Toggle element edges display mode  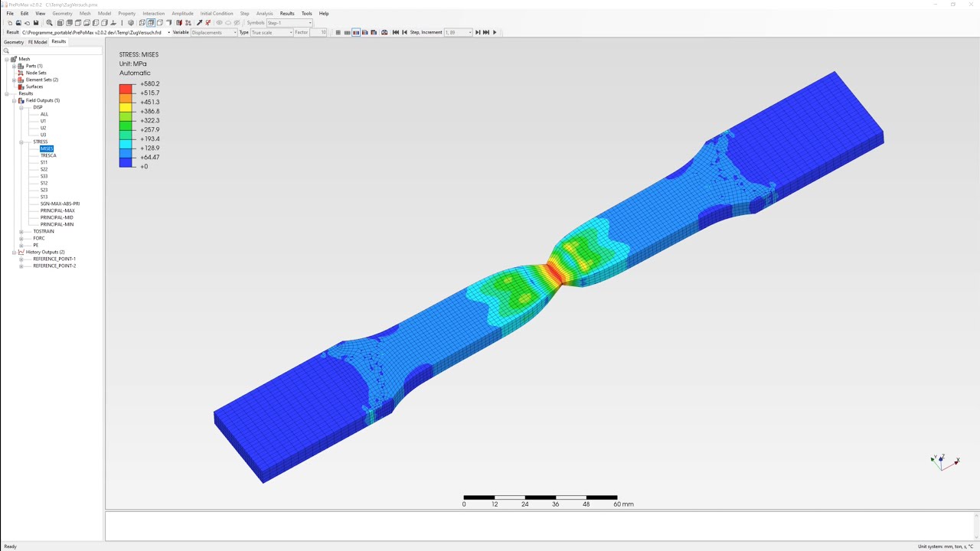coord(150,23)
